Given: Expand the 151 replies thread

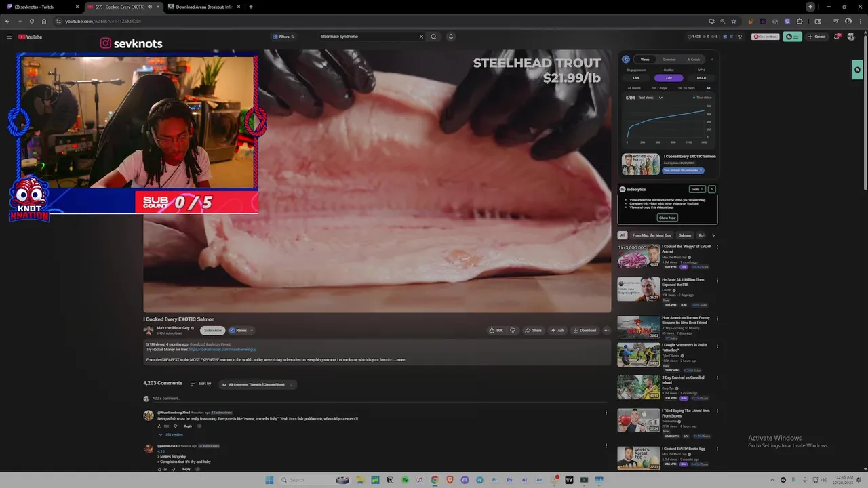Looking at the screenshot, I should [x=171, y=435].
